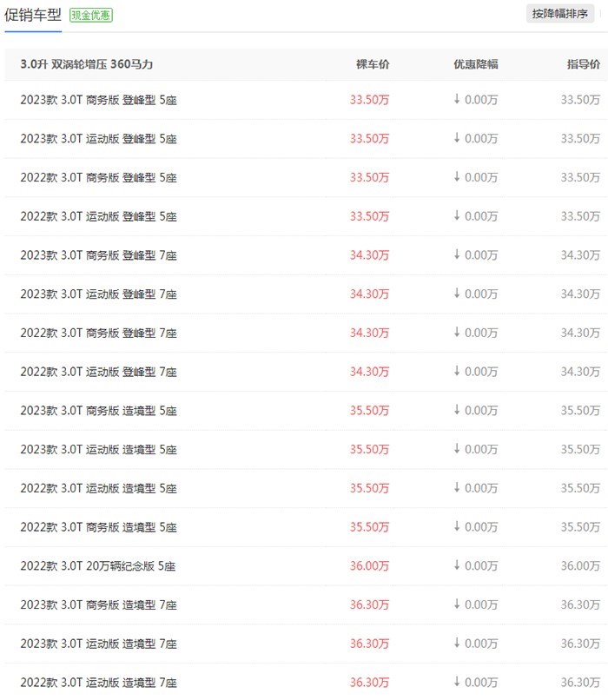Screen dimensions: 608x700
Task: Open 2022款 3.0T 商务版 登峰型 5座
Action: 99,177
